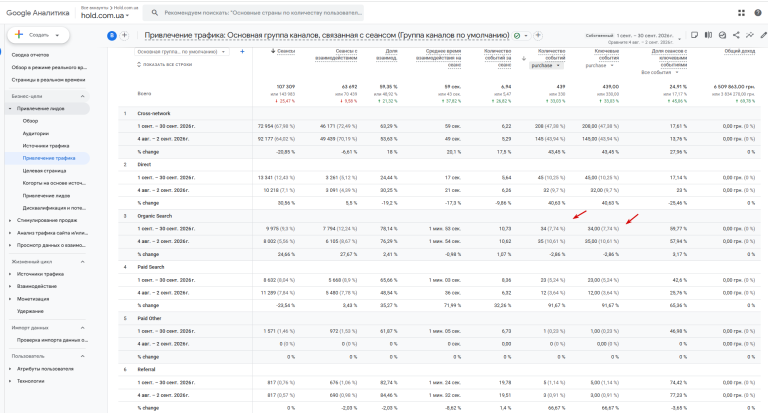
Task: Add secondary dimension with blue plus icon
Action: coord(242,51)
